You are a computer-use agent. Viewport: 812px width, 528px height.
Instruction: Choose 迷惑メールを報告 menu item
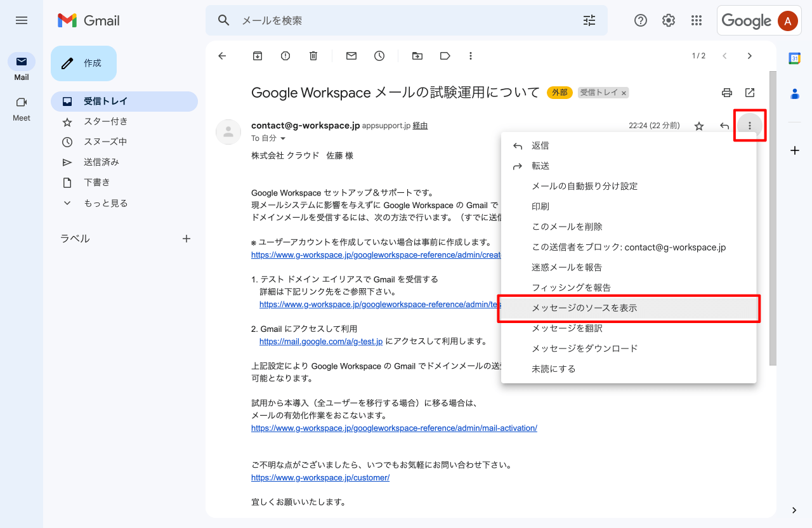(x=629, y=267)
